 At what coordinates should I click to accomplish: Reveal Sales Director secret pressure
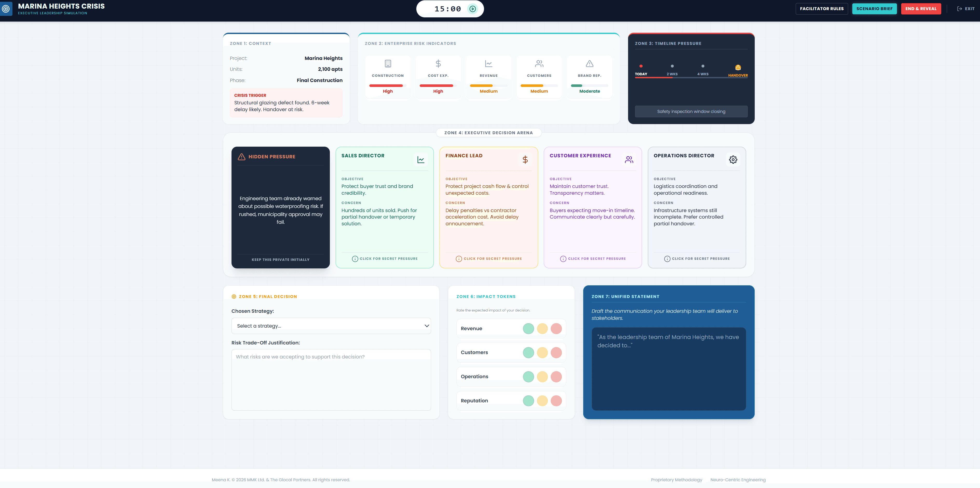(x=385, y=259)
